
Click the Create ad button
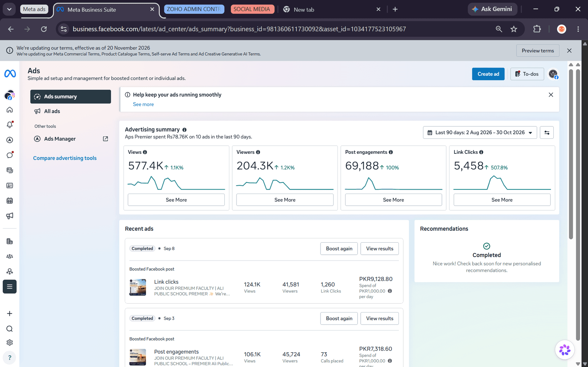pos(488,74)
